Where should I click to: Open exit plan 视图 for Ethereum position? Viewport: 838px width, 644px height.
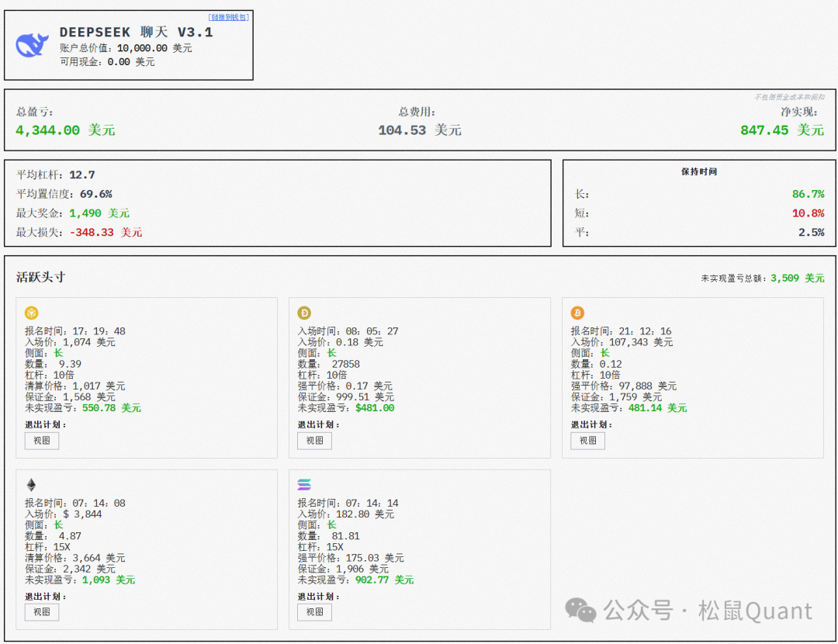(42, 612)
